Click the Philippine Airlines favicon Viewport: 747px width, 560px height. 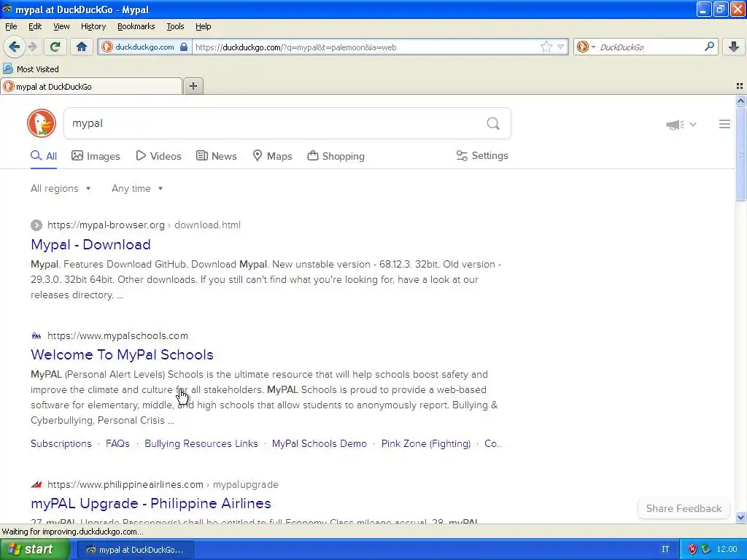click(x=36, y=484)
